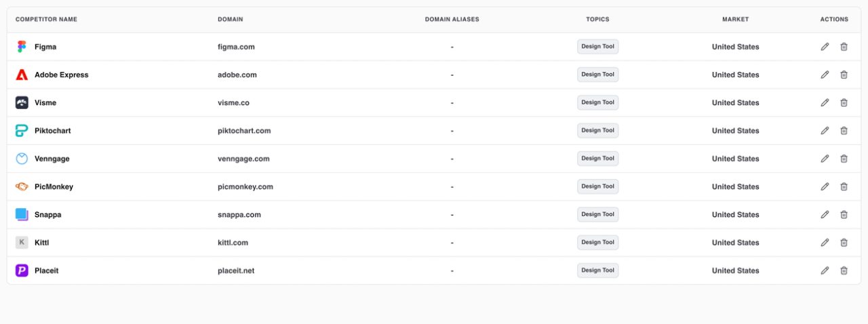Click United States market in Figma row
This screenshot has height=324, width=868.
point(736,47)
